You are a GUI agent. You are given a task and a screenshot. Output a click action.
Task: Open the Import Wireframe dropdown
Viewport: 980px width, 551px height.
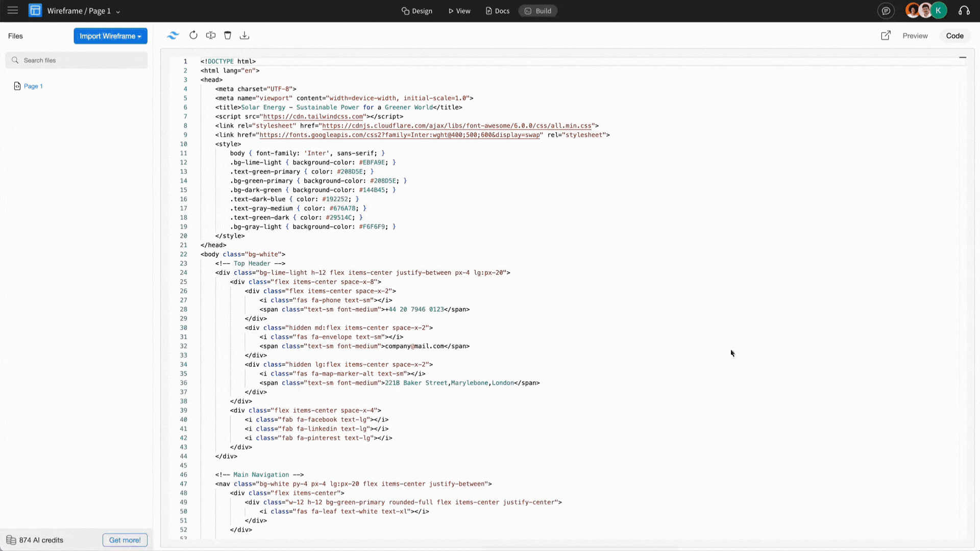[110, 36]
